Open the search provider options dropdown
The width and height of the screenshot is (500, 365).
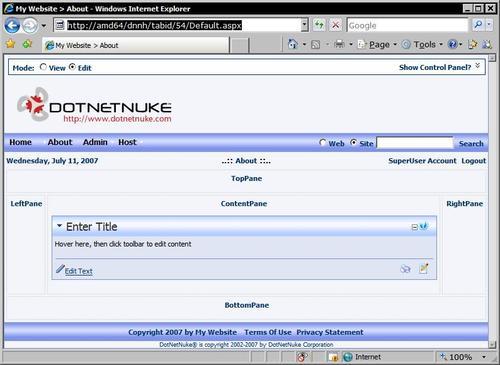pyautogui.click(x=489, y=25)
